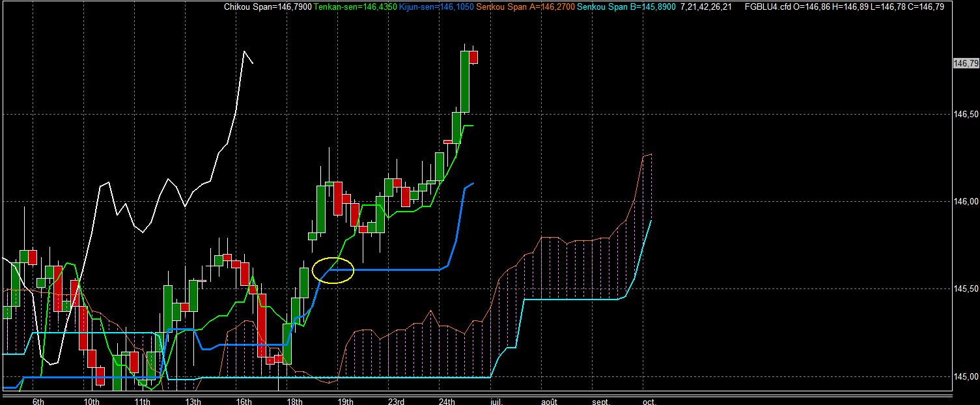Click the oct. month axis label
Screen dimensions: 980x405
point(649,400)
